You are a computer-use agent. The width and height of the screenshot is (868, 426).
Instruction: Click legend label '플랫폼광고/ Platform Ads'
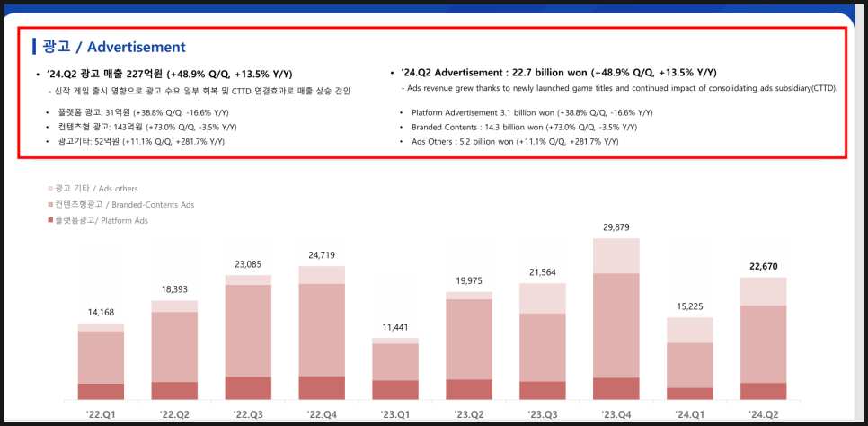click(x=102, y=220)
